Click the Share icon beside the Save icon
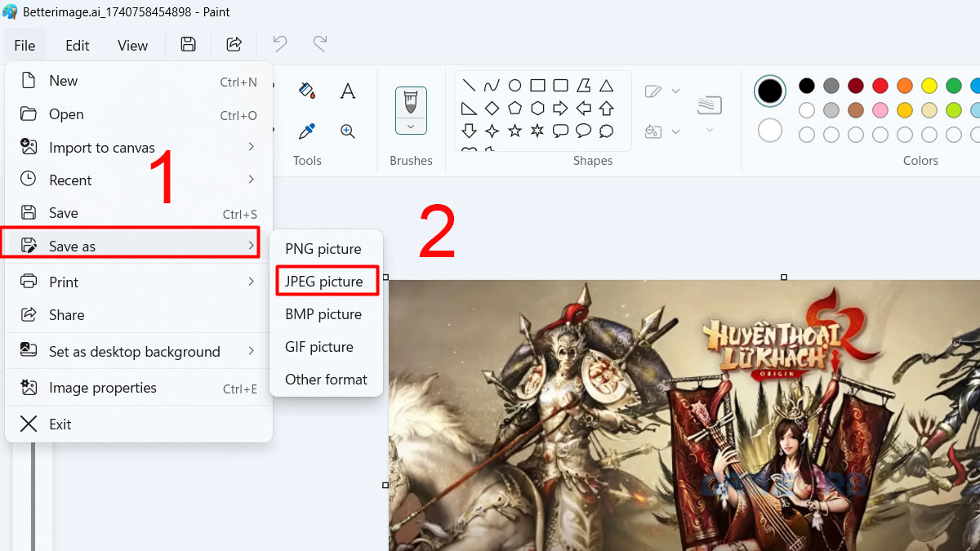 click(x=234, y=44)
